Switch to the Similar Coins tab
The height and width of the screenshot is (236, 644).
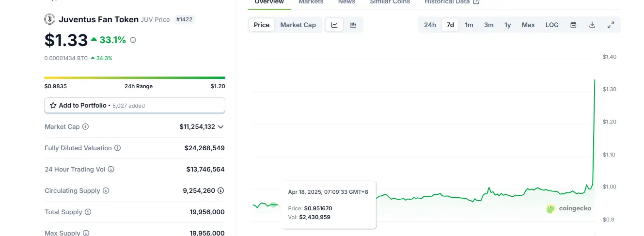(x=390, y=2)
